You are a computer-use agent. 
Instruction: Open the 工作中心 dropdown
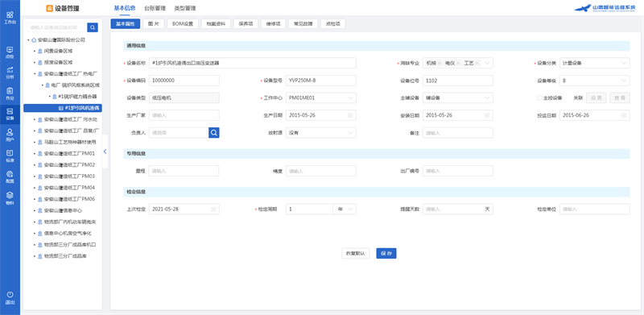(320, 97)
